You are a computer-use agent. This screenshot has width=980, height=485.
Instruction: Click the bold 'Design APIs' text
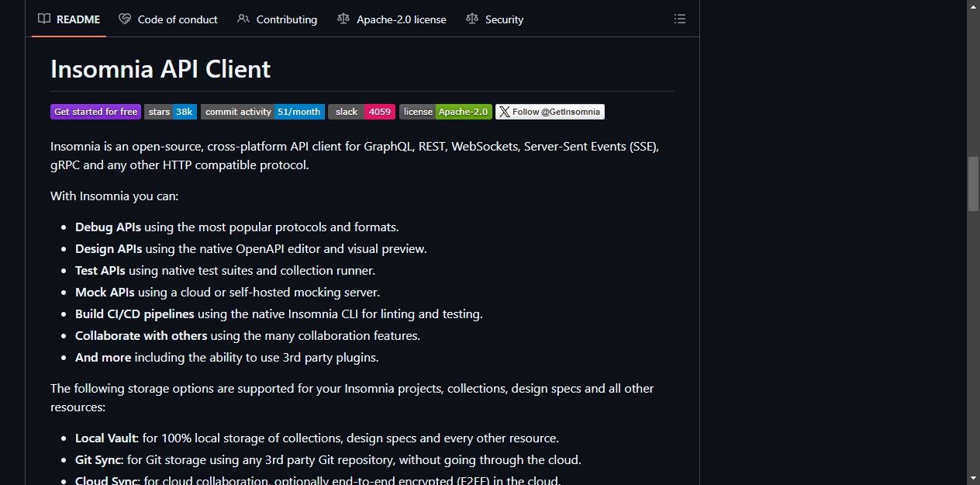coord(109,249)
